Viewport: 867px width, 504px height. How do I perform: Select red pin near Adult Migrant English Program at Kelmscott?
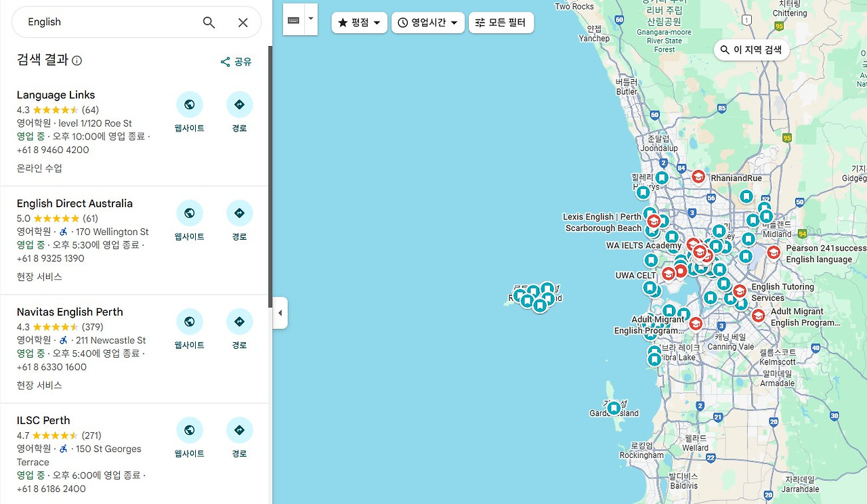tap(759, 315)
